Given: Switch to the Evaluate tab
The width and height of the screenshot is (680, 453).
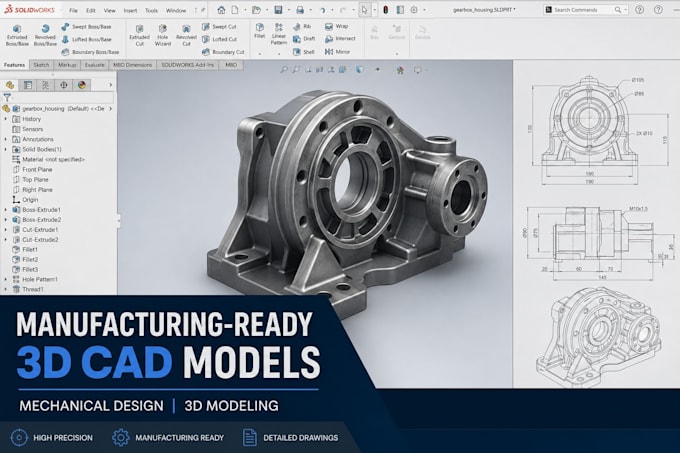Looking at the screenshot, I should [95, 65].
